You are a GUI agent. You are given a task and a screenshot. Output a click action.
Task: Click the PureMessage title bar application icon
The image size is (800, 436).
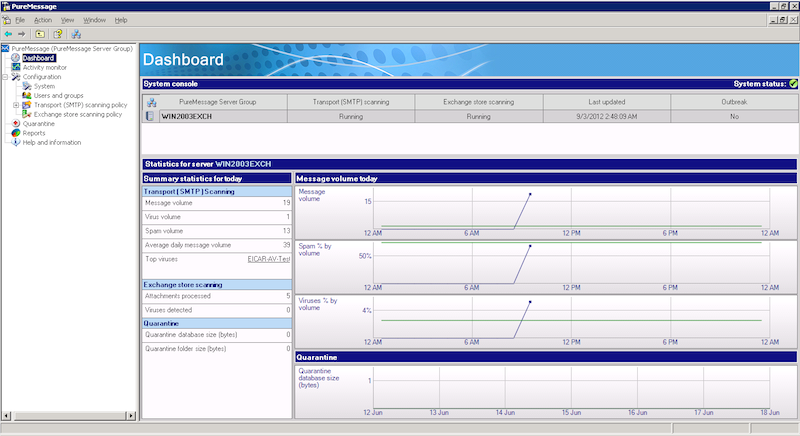(6, 6)
